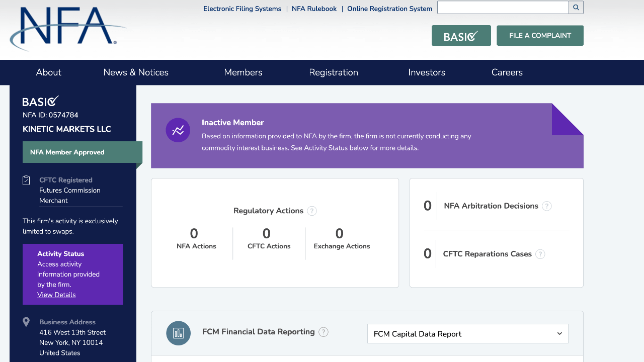Expand the FCM Capital Data Report dropdown
644x362 pixels.
pos(467,334)
